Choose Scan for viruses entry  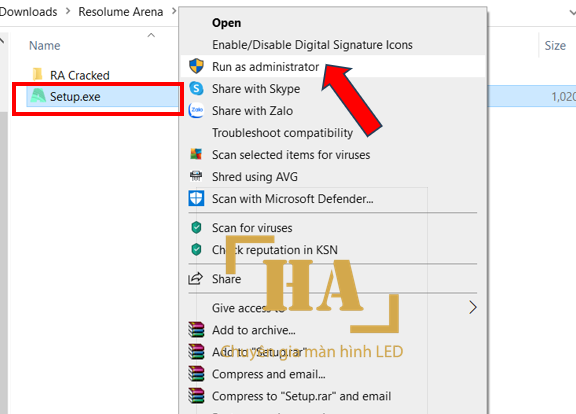click(252, 228)
